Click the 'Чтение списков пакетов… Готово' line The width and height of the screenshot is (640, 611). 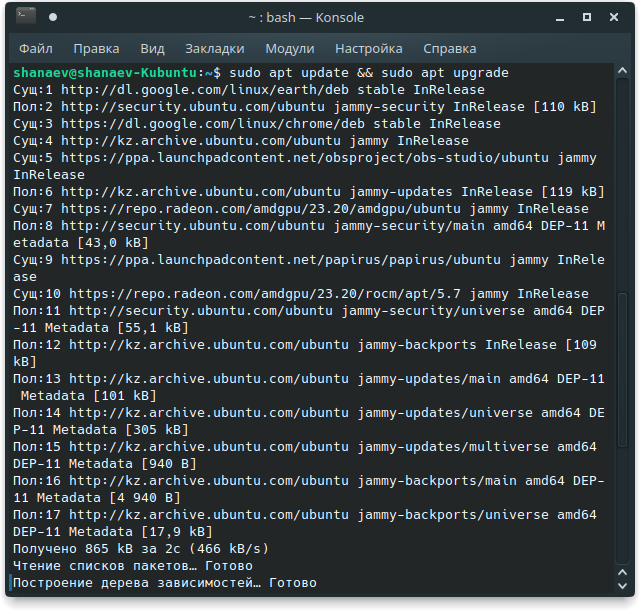tap(133, 566)
